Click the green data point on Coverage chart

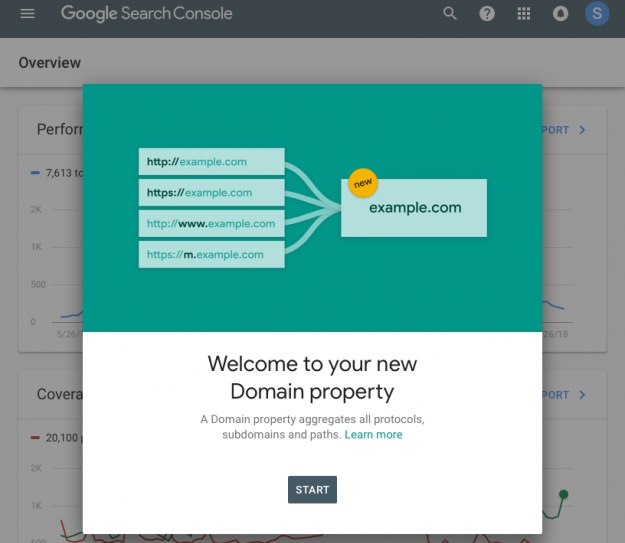pos(563,494)
